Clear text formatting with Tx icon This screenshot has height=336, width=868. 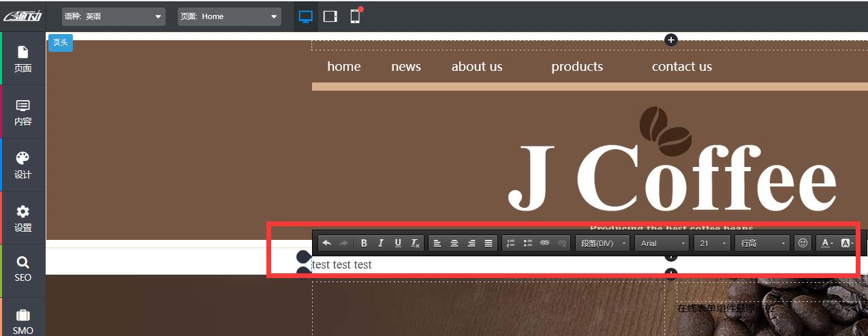(415, 243)
